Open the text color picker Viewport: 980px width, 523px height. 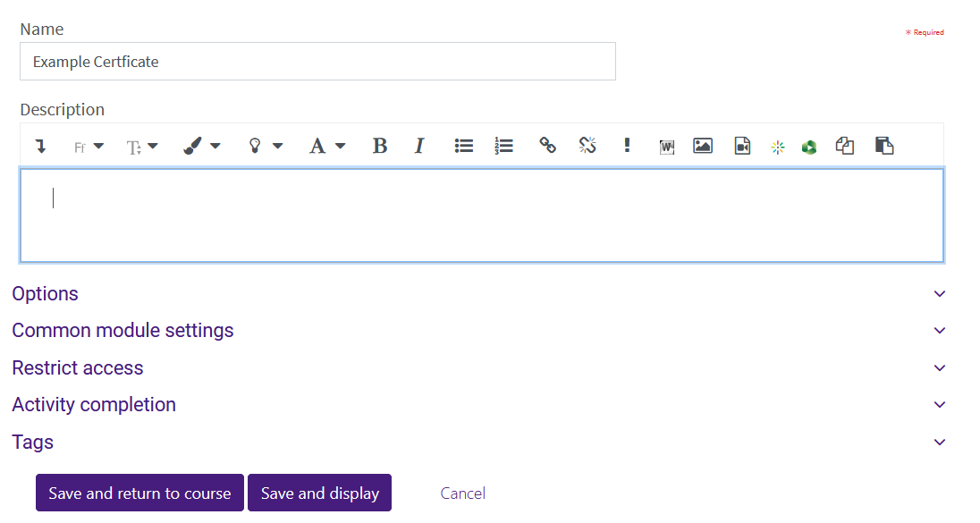326,145
